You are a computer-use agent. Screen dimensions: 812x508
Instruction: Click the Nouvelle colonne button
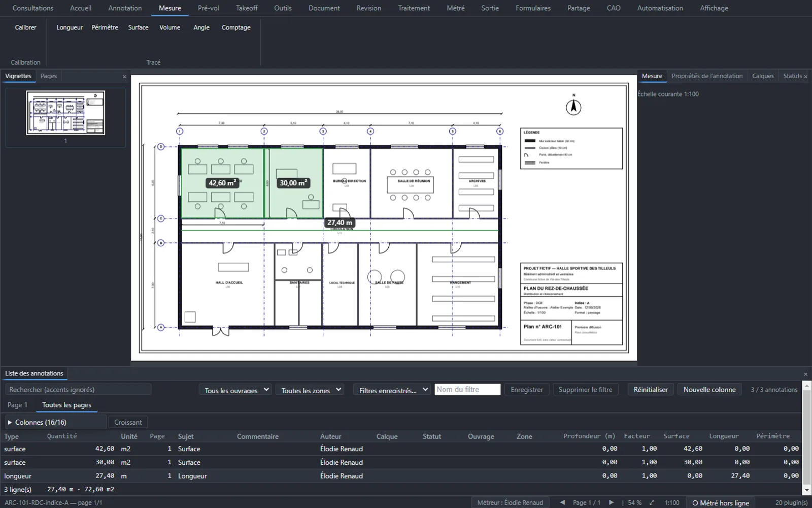(x=709, y=390)
